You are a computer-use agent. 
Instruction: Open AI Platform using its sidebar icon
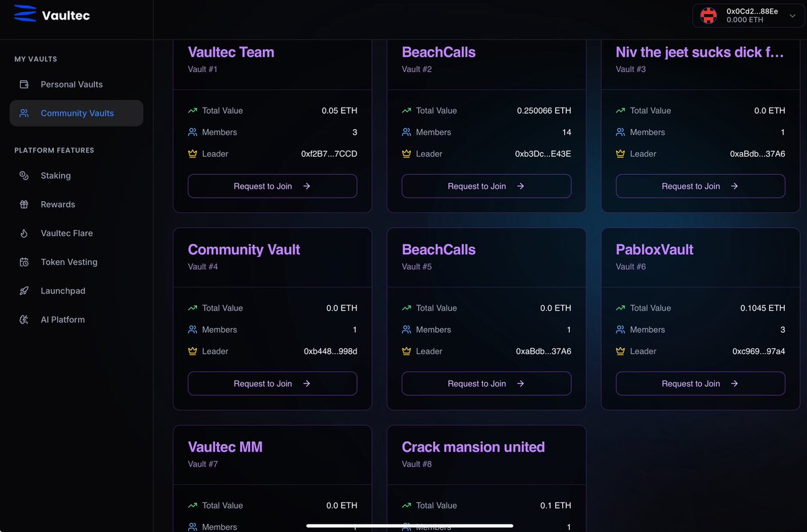pyautogui.click(x=23, y=319)
